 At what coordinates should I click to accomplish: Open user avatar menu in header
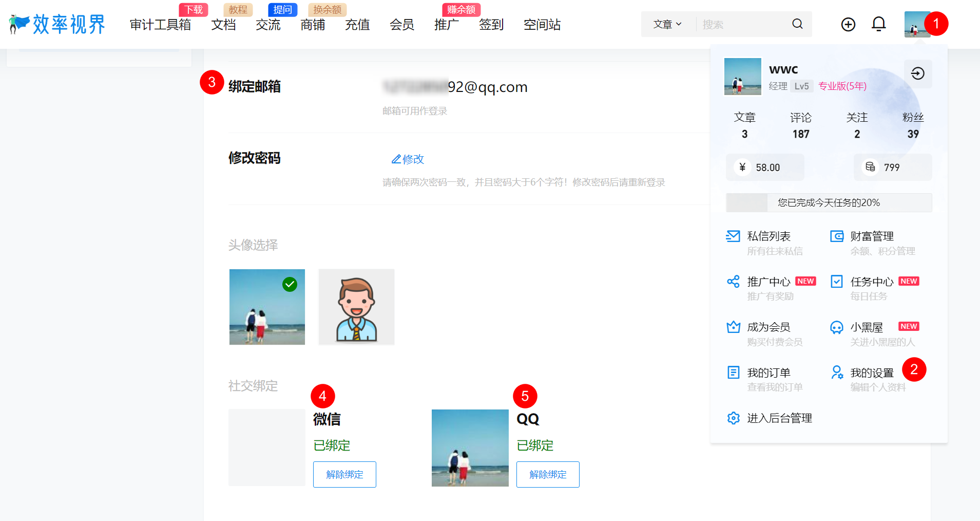pyautogui.click(x=917, y=24)
